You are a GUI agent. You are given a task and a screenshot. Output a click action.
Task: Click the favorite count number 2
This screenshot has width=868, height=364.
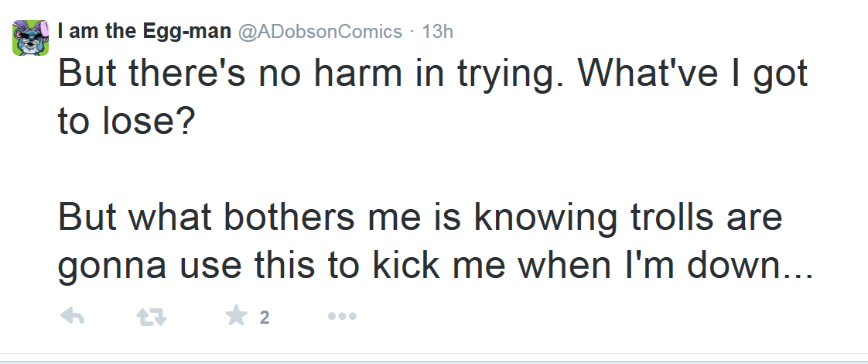coord(265,318)
